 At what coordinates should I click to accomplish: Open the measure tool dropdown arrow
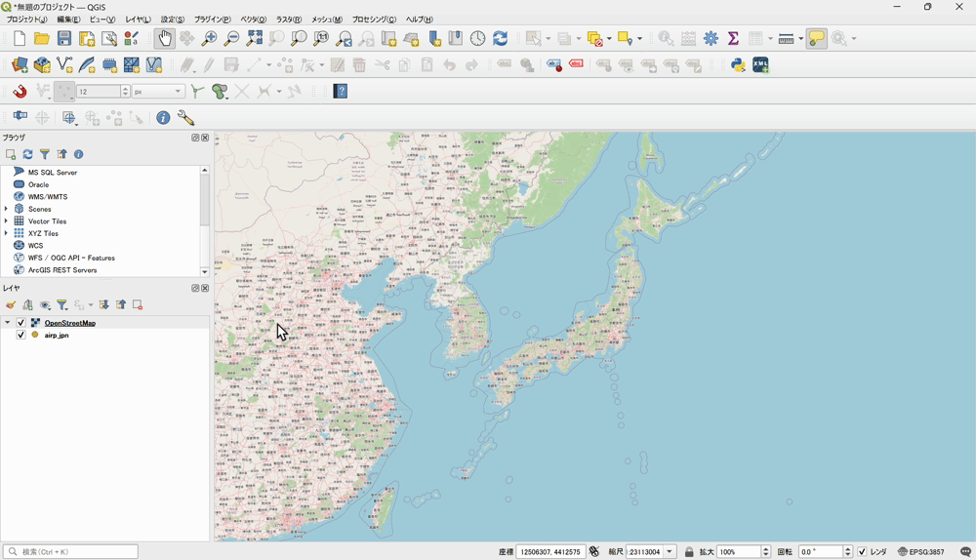point(800,39)
